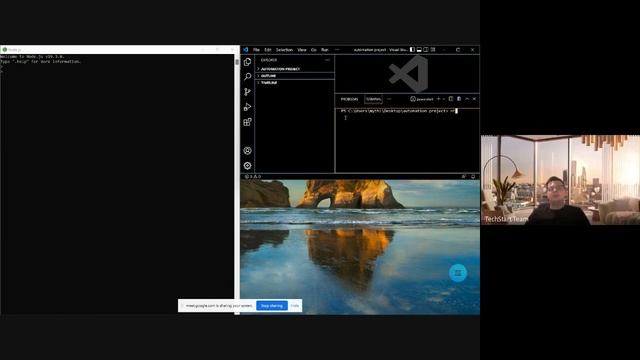640x360 pixels.
Task: Maximize the panel size with the chevron up
Action: [467, 99]
